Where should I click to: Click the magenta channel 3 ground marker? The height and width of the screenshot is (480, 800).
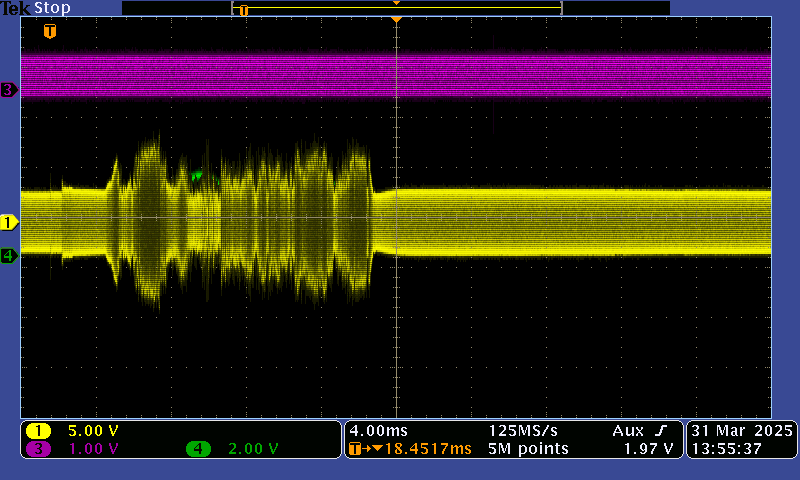(x=9, y=90)
